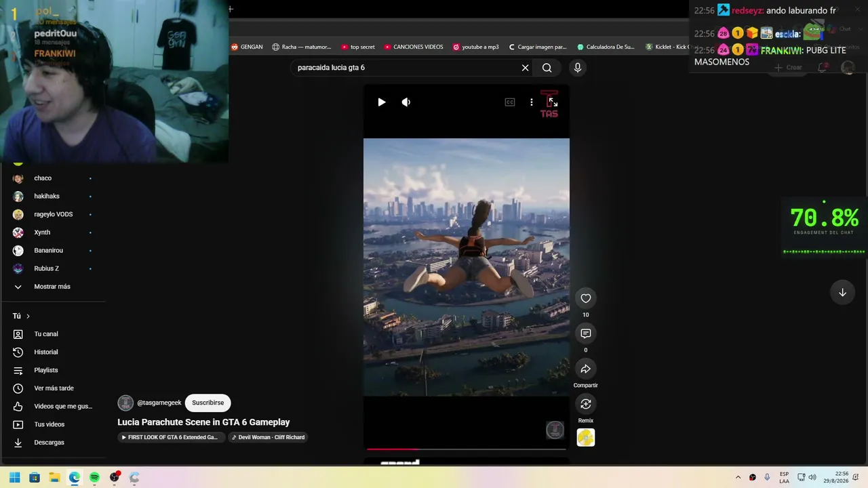Image resolution: width=868 pixels, height=488 pixels.
Task: Open the 'FIRST LOOK OF GTA 6' linked video
Action: point(170,437)
